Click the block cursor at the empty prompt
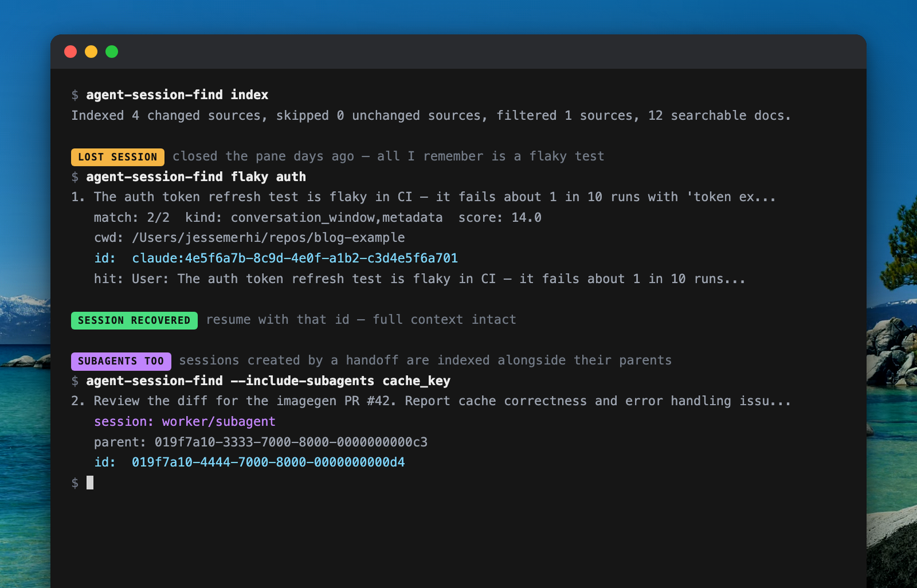The width and height of the screenshot is (917, 588). [90, 483]
